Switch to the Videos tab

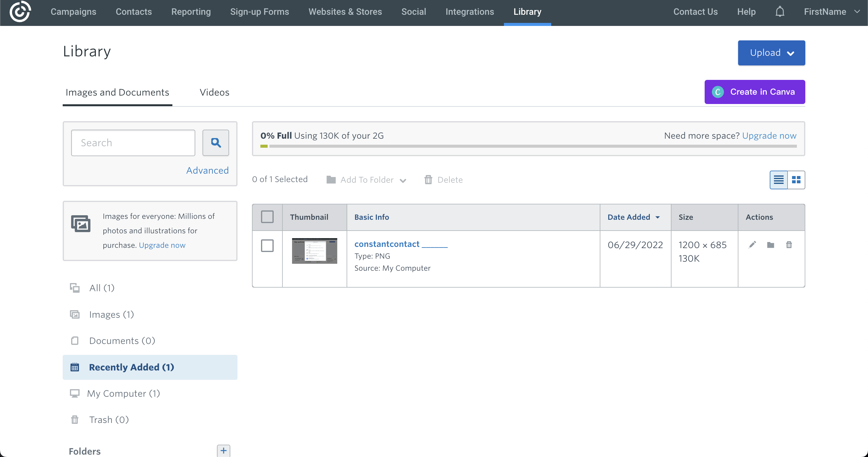click(x=214, y=93)
